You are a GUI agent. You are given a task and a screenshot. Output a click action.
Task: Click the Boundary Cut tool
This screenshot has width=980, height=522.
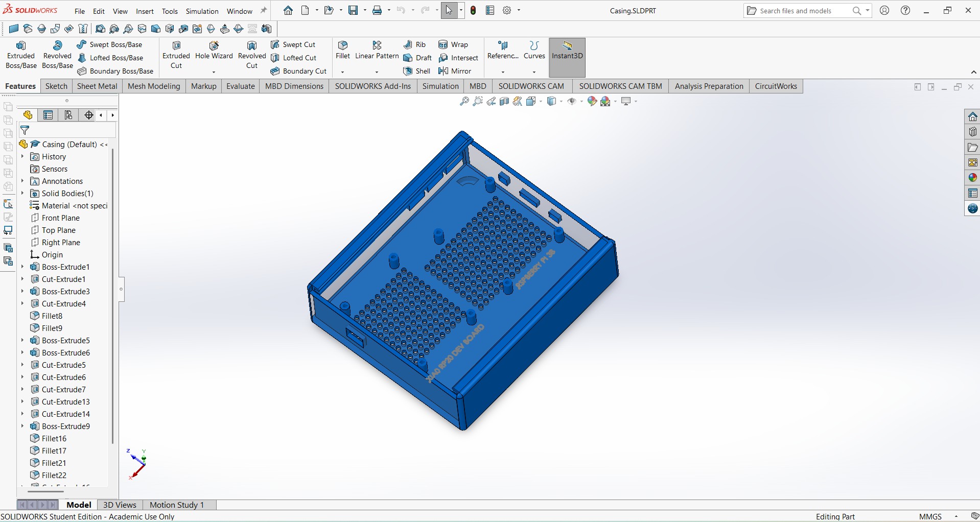pyautogui.click(x=298, y=72)
